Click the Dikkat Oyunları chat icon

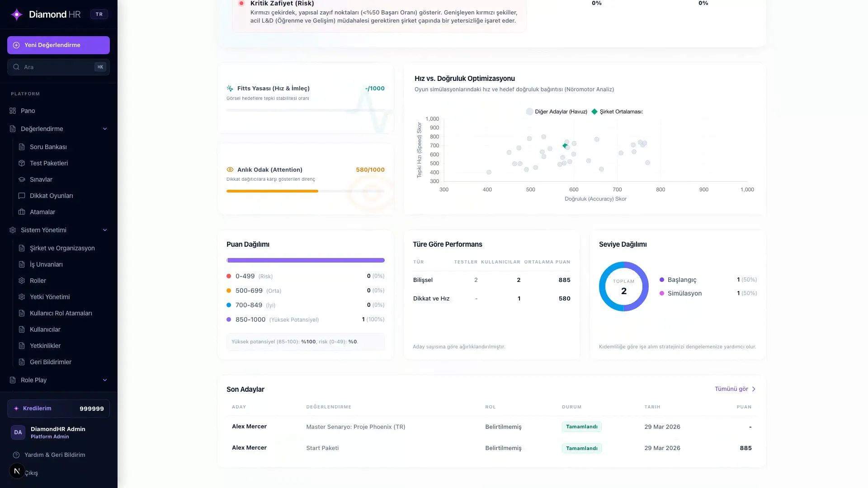tap(22, 196)
